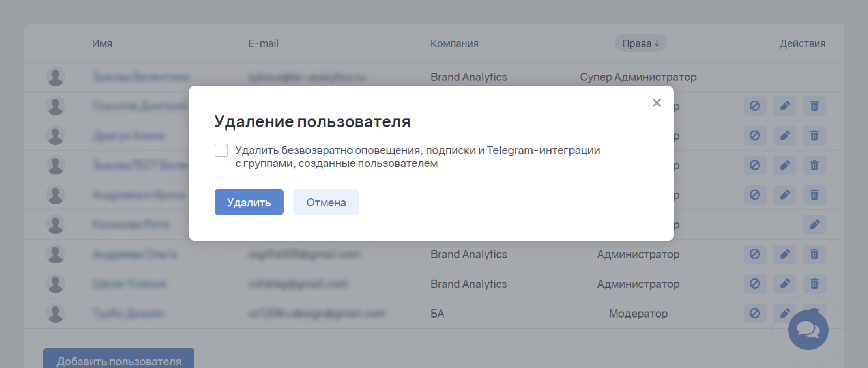Open the chat bubble support widget
This screenshot has width=868, height=368.
[808, 330]
